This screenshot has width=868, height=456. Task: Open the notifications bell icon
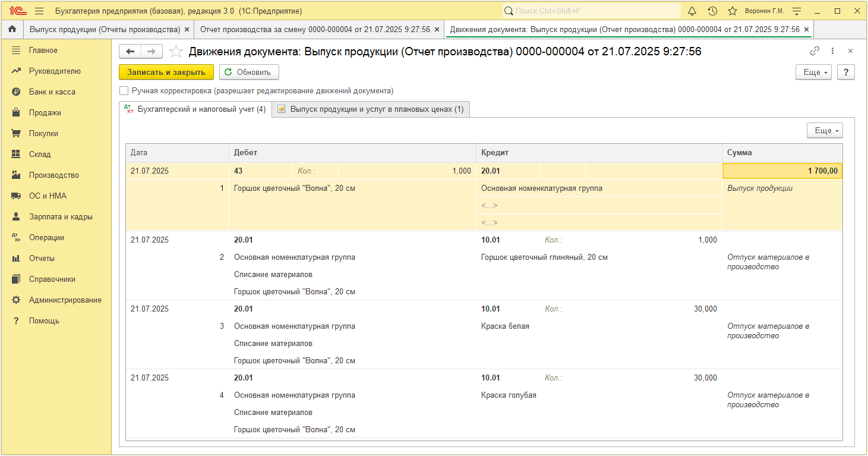point(692,11)
